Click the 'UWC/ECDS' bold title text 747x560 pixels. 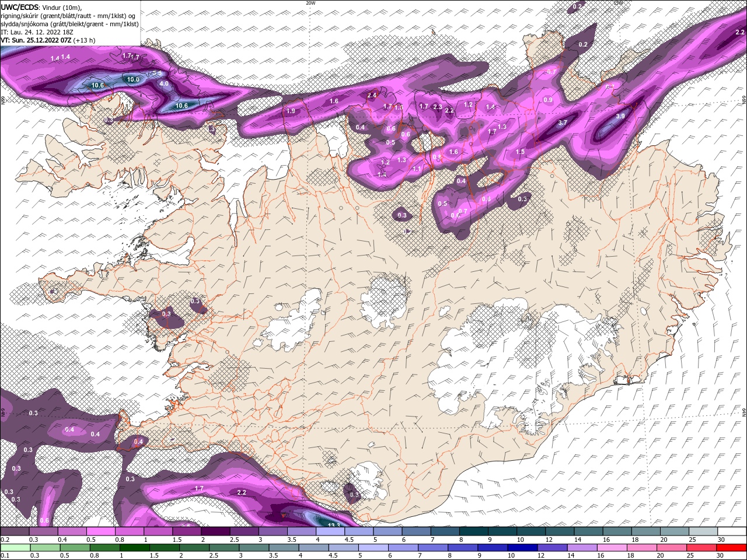click(20, 6)
